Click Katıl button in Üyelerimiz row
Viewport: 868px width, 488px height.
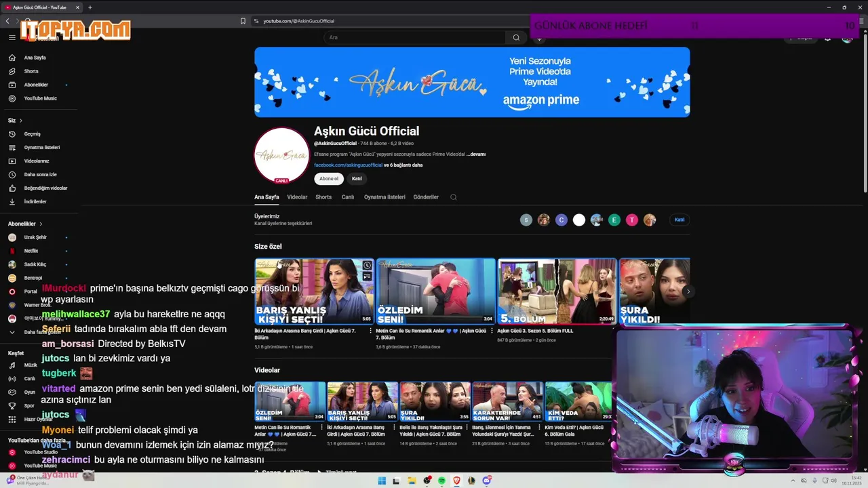679,220
